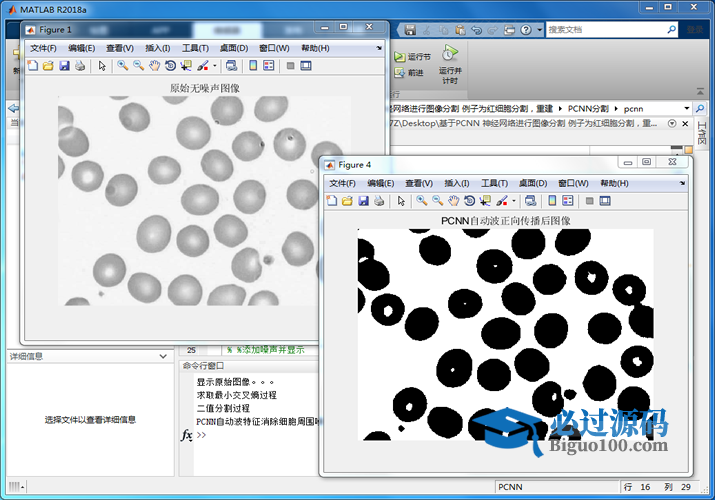The height and width of the screenshot is (500, 715).
Task: Collapse the 详细信息 details panel chevron
Action: pos(163,356)
